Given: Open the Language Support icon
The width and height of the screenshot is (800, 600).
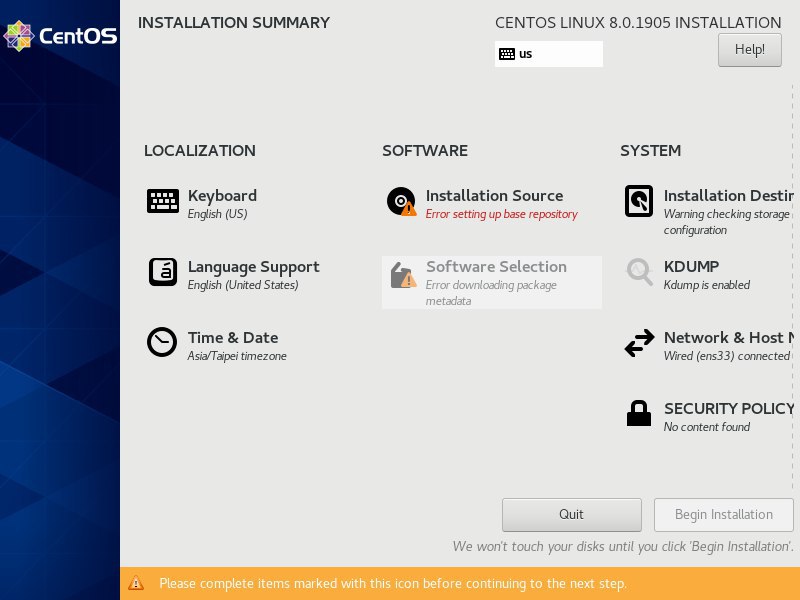Looking at the screenshot, I should 163,272.
